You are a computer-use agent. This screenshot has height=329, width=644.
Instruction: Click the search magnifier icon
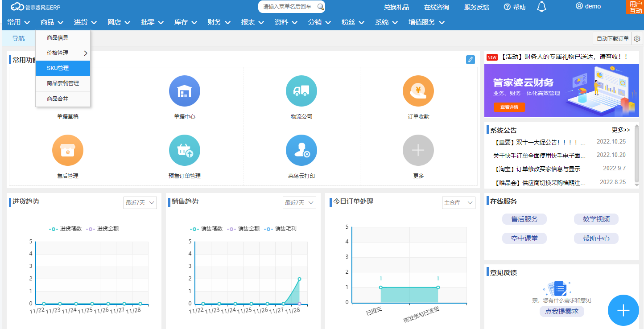[x=320, y=7]
